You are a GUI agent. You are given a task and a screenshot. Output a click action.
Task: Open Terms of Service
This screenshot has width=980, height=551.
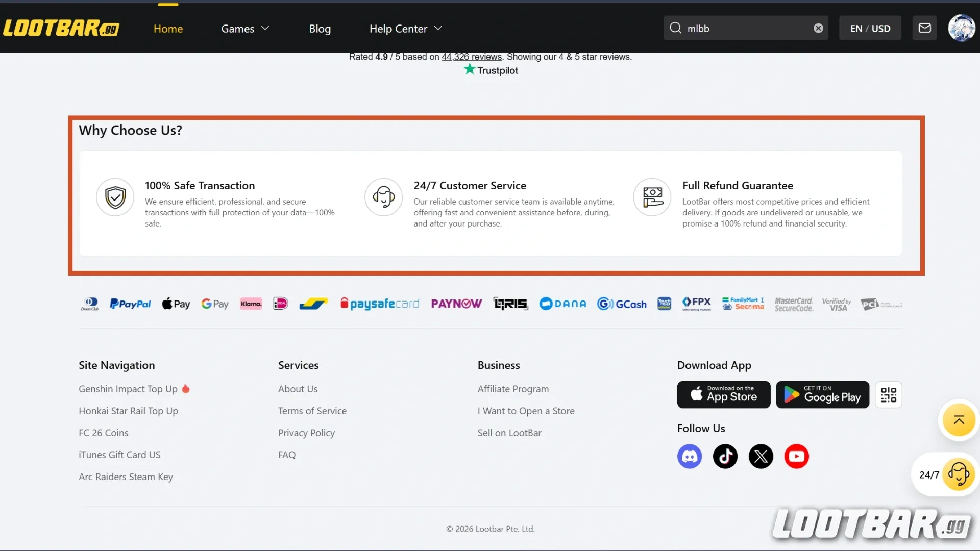pyautogui.click(x=312, y=411)
